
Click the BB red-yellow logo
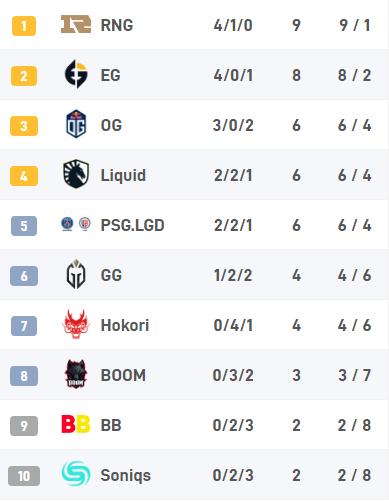[76, 424]
